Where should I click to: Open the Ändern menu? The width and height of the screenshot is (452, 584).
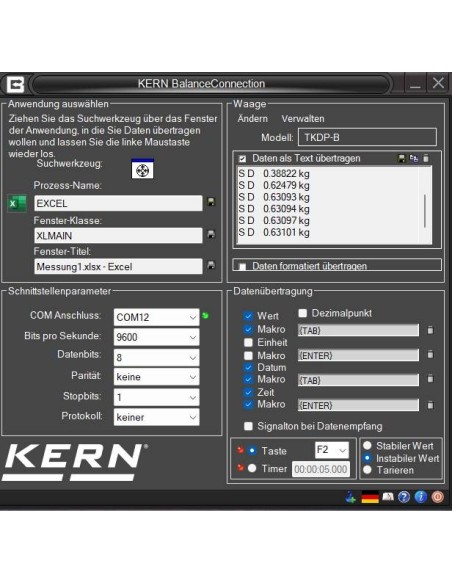(x=252, y=119)
